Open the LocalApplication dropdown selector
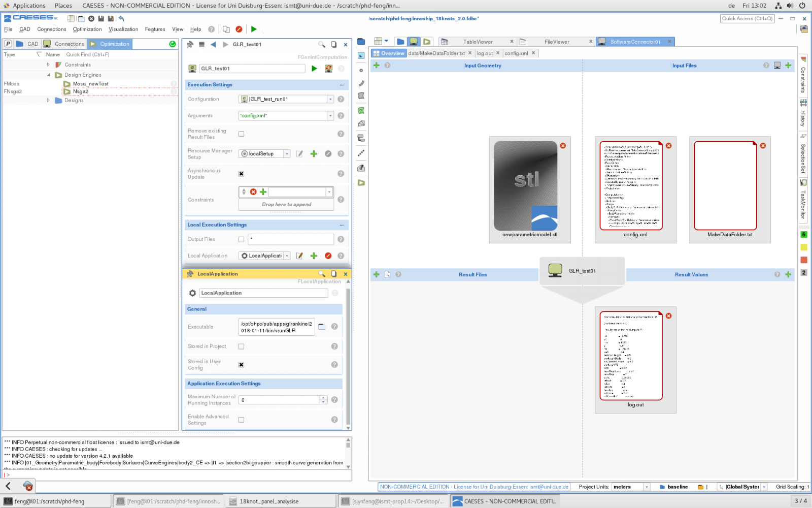 point(287,256)
